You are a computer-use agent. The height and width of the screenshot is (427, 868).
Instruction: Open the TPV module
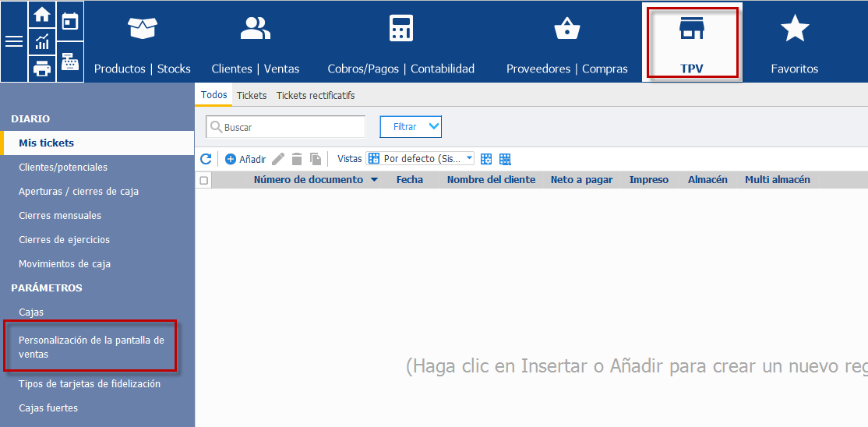pos(692,42)
